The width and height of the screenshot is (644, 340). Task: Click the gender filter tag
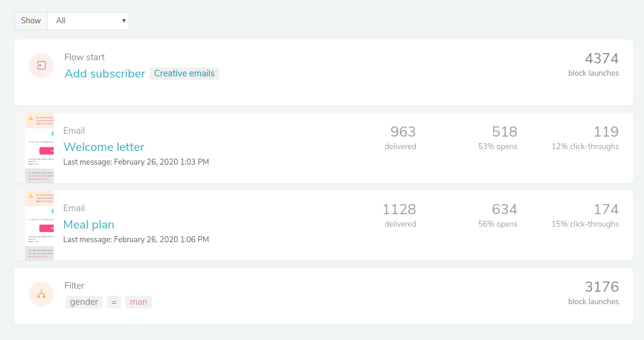click(84, 302)
